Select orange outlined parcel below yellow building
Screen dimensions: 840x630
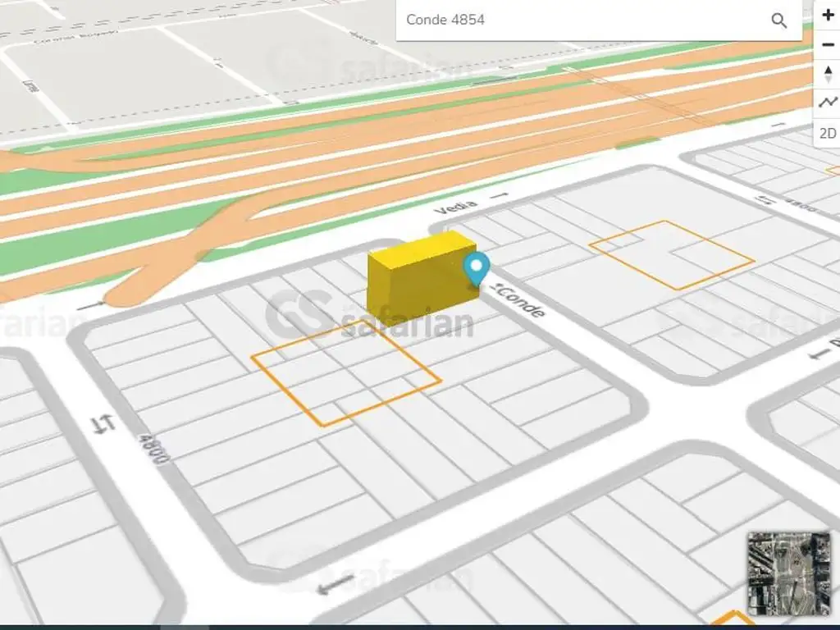tap(345, 375)
